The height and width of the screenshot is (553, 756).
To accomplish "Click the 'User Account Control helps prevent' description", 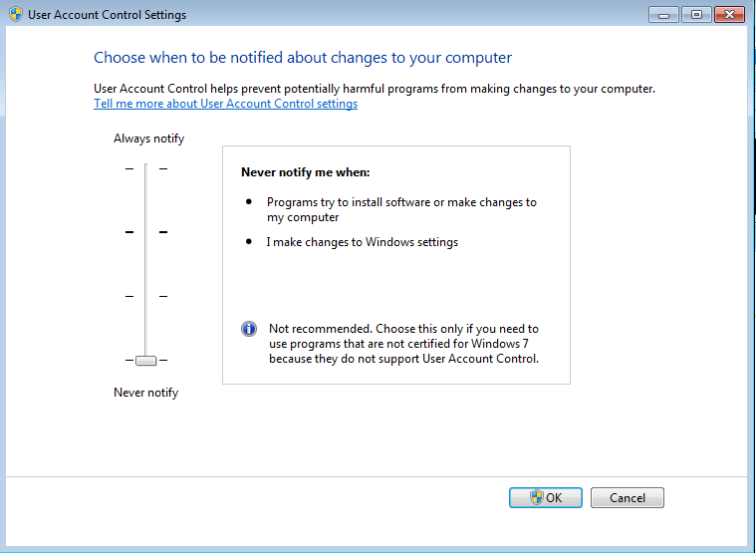I will click(375, 89).
